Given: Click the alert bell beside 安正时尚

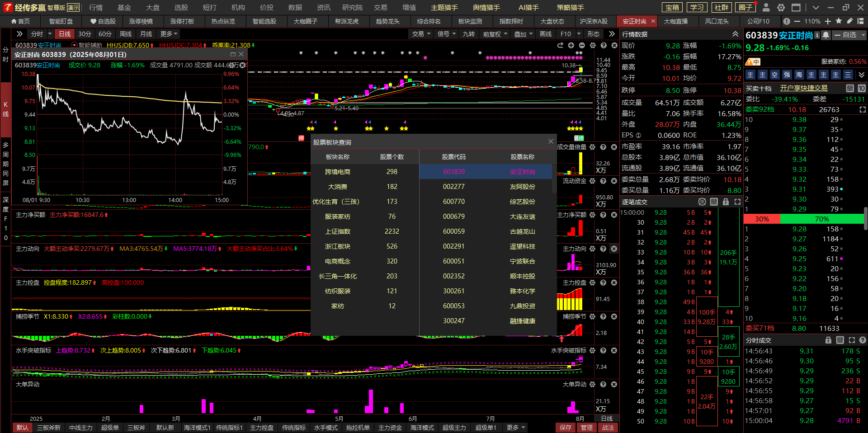Looking at the screenshot, I should click(826, 35).
